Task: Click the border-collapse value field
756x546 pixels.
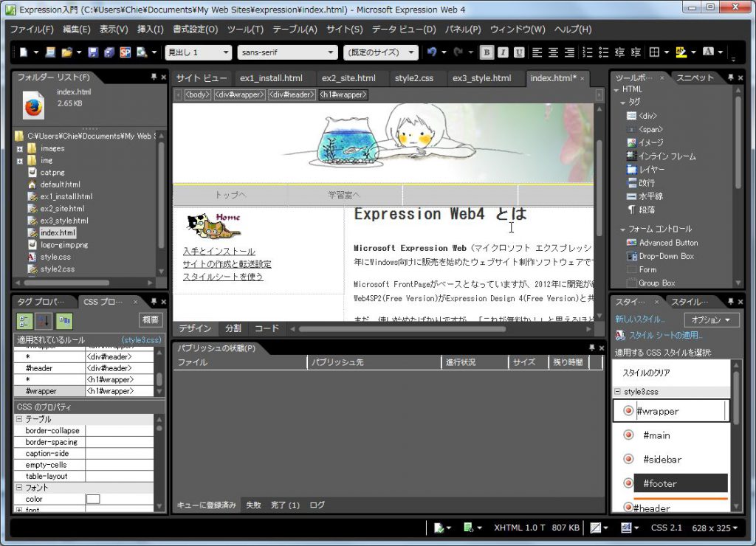Action: (119, 431)
